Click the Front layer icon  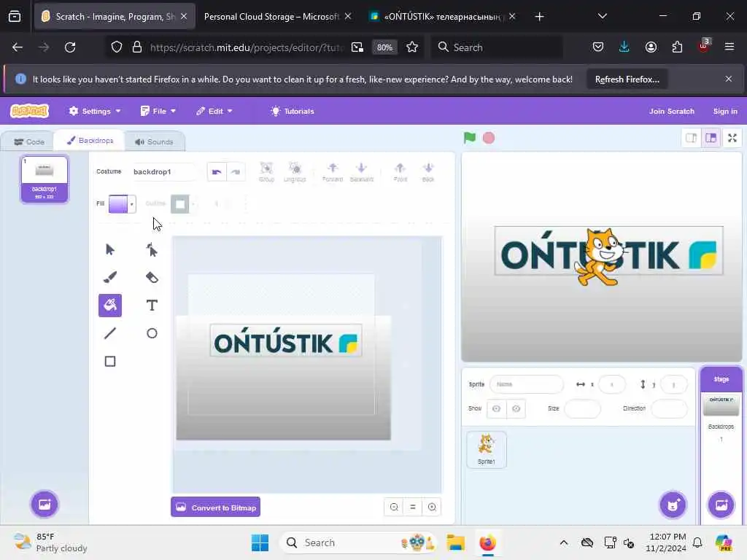(x=400, y=172)
